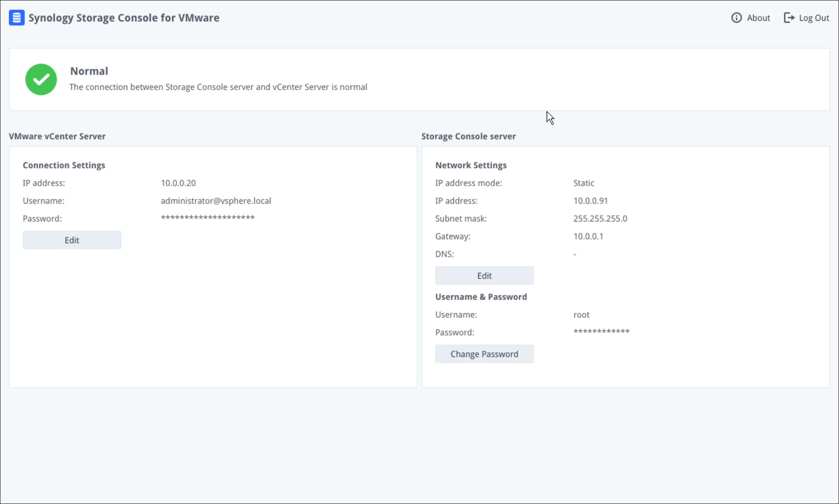Click the Synology Storage Console for VMware title
The width and height of the screenshot is (839, 504).
124,18
